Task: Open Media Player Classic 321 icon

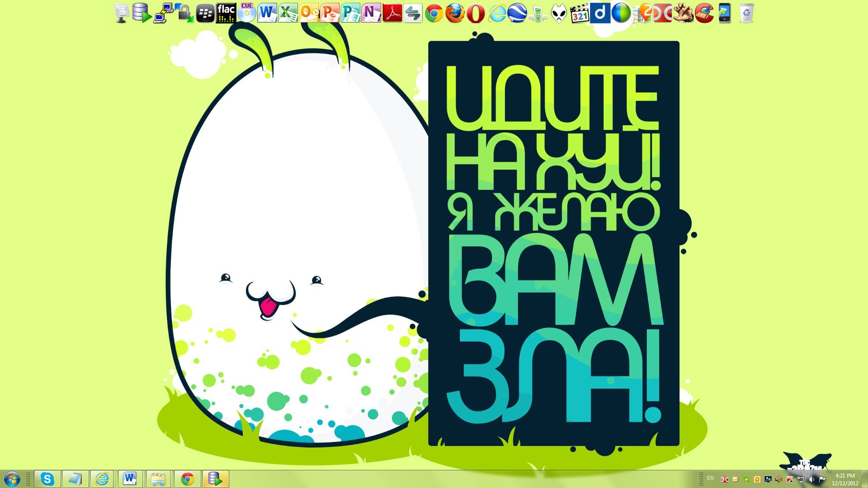Action: 580,13
